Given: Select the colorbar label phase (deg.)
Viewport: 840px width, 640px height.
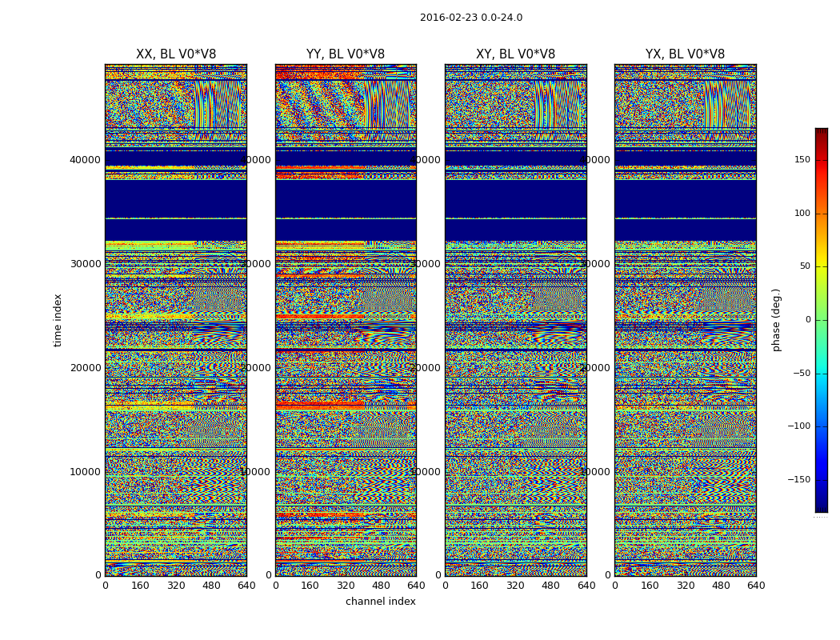Looking at the screenshot, I should [x=776, y=320].
